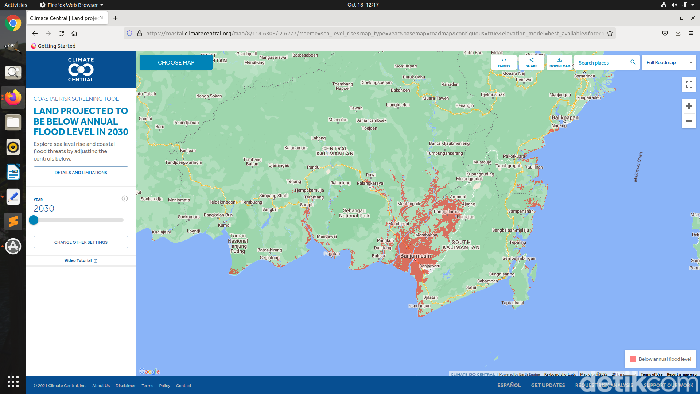Zoom in with the plus button

(x=689, y=106)
